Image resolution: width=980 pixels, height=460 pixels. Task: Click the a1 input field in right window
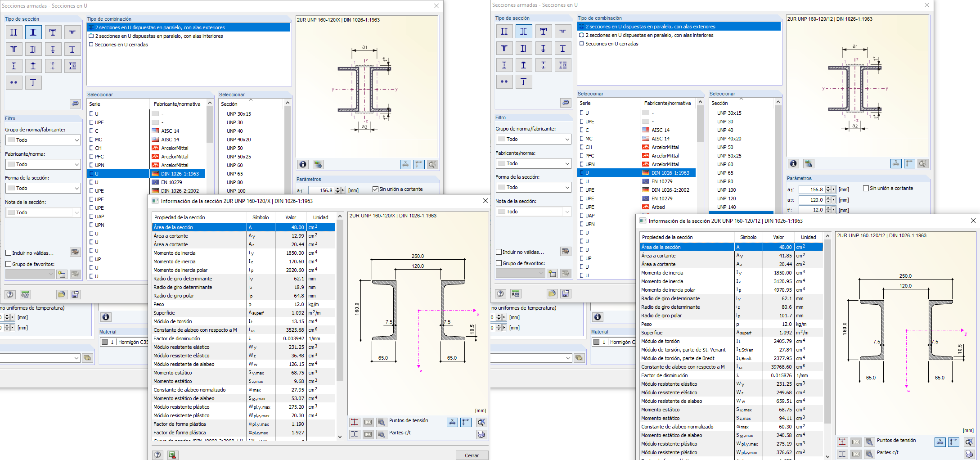pos(812,189)
